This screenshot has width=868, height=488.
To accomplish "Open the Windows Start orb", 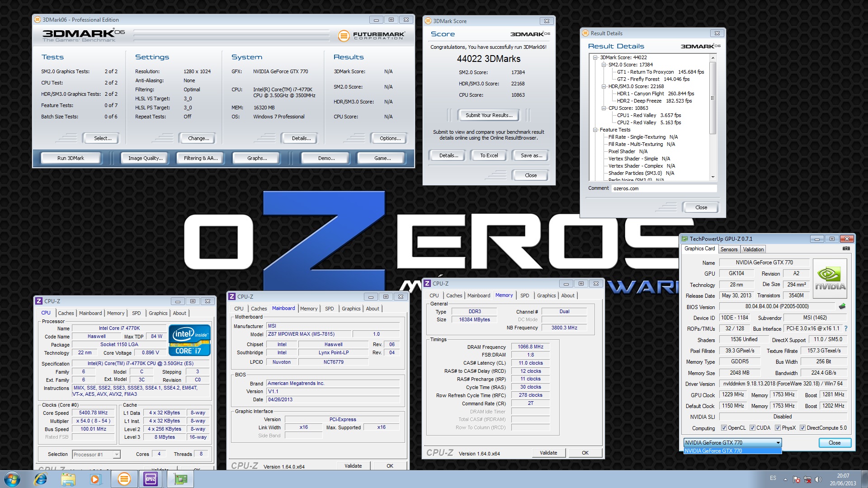I will [12, 479].
